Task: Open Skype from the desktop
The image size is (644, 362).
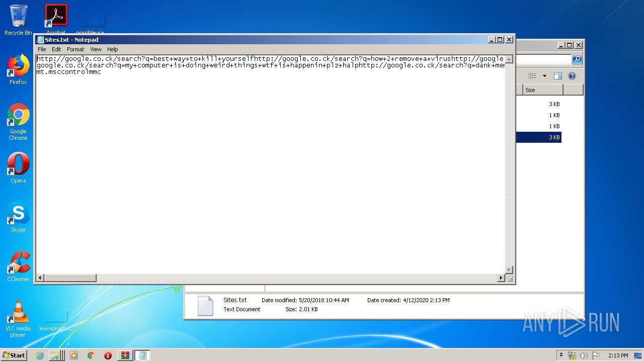Action: click(18, 217)
